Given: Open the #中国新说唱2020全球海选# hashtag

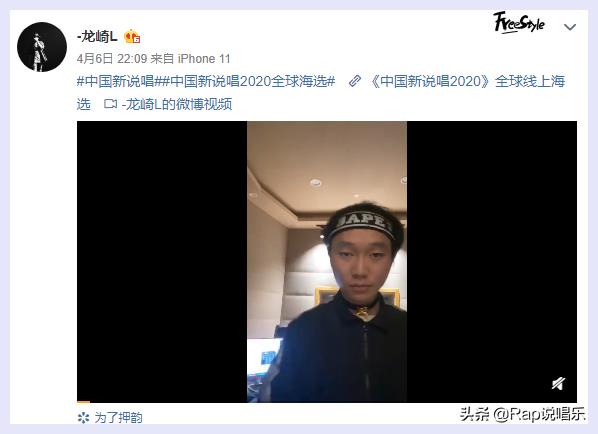Looking at the screenshot, I should click(244, 81).
